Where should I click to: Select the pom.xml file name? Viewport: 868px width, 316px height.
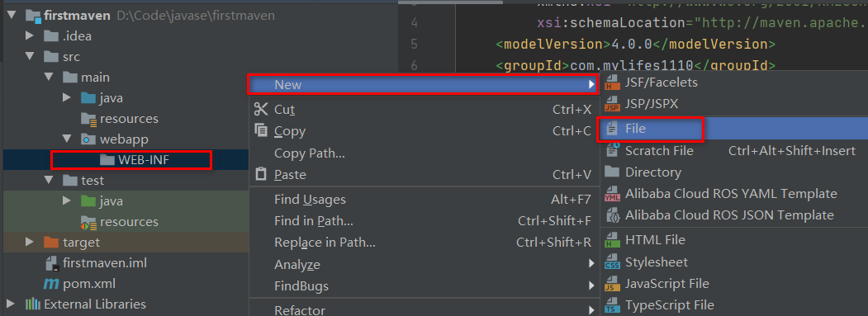coord(89,284)
